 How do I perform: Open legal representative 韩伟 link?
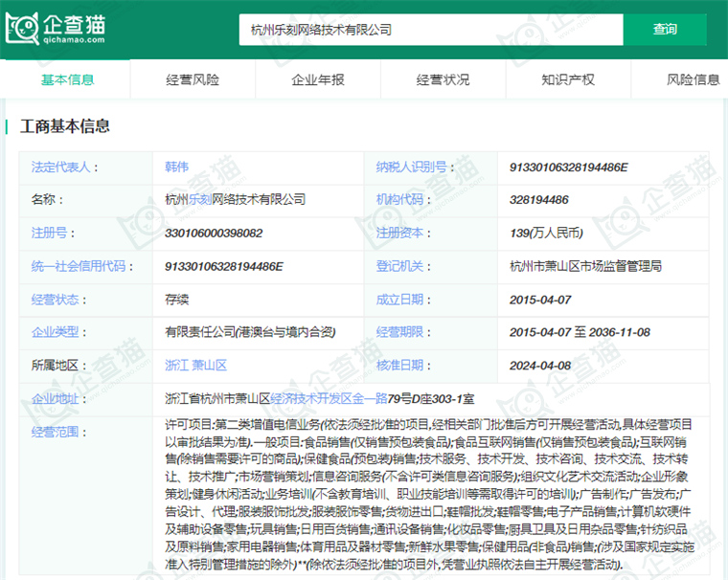[x=177, y=167]
